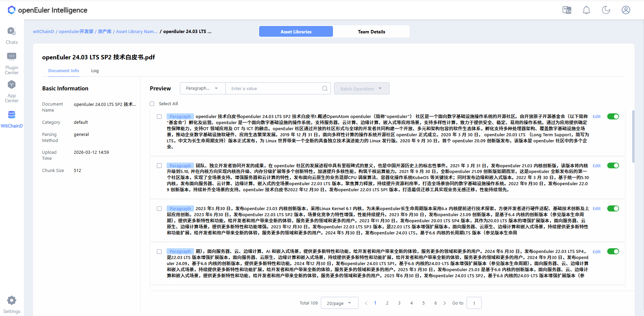Open 资产库 breadcrumb link
The width and height of the screenshot is (644, 316).
tap(105, 32)
